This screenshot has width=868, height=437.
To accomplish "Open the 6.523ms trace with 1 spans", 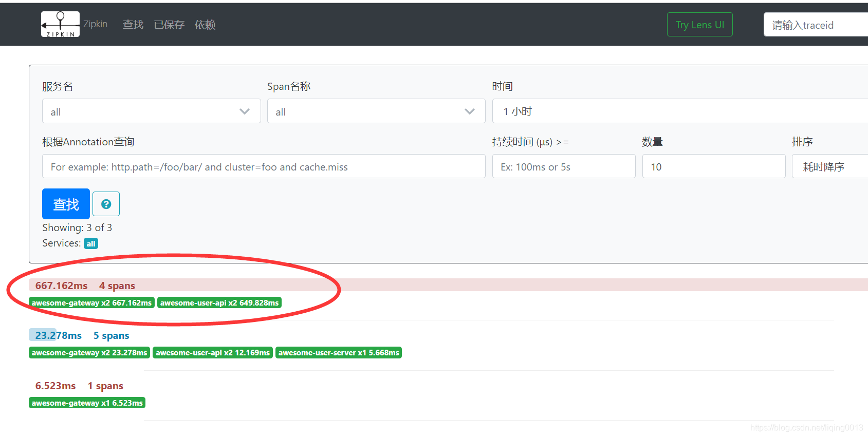I will click(x=79, y=386).
